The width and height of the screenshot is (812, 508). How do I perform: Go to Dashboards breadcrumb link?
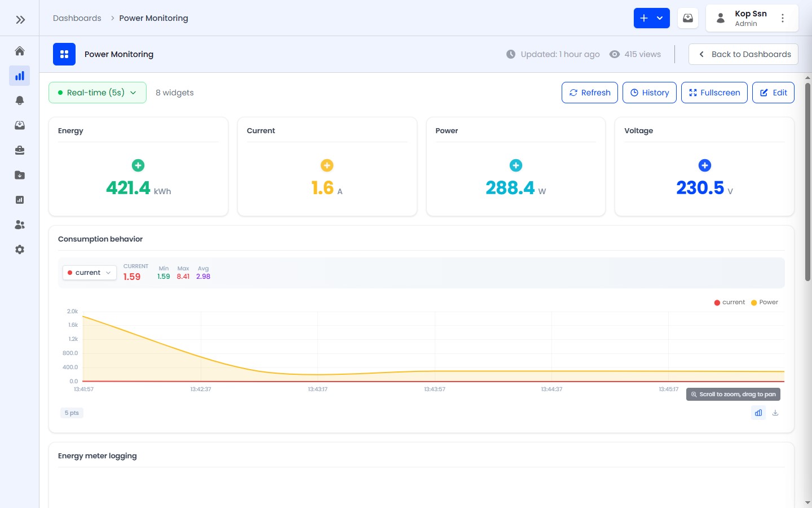[77, 18]
